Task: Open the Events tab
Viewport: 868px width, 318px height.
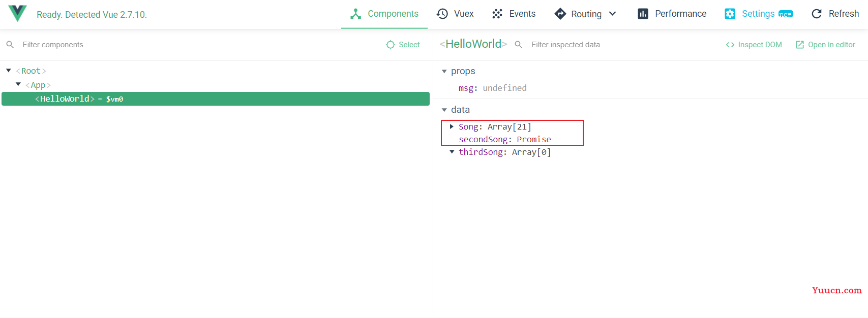Action: click(514, 14)
